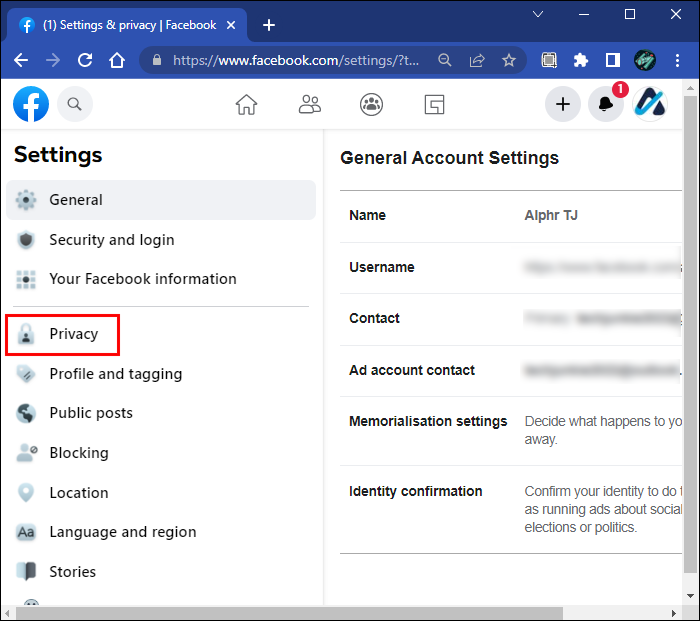Bookmark this page with the star icon

tap(509, 60)
